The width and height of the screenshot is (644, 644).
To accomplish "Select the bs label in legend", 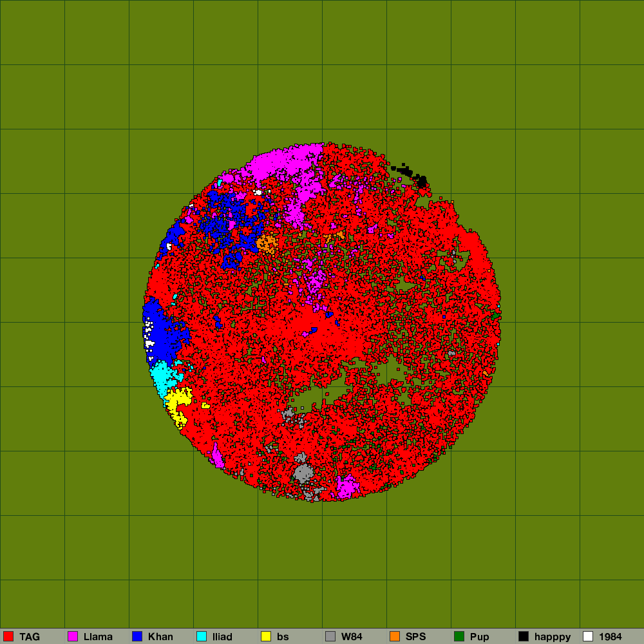I will 283,637.
